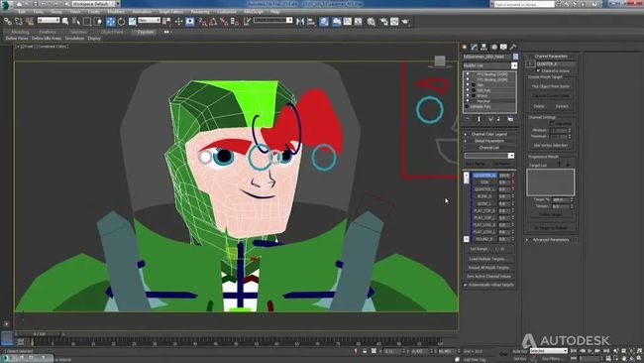The image size is (644, 363).
Task: Expand the Channel Color Legend rollout
Action: click(x=488, y=134)
